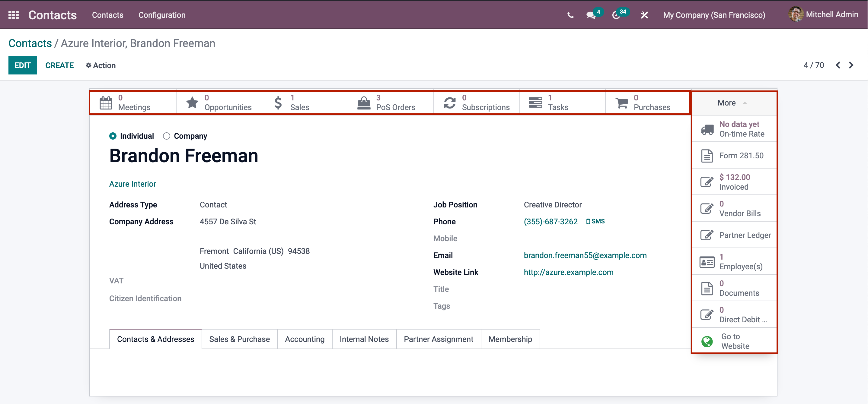868x404 pixels.
Task: Click the phone call icon in header
Action: pyautogui.click(x=570, y=15)
